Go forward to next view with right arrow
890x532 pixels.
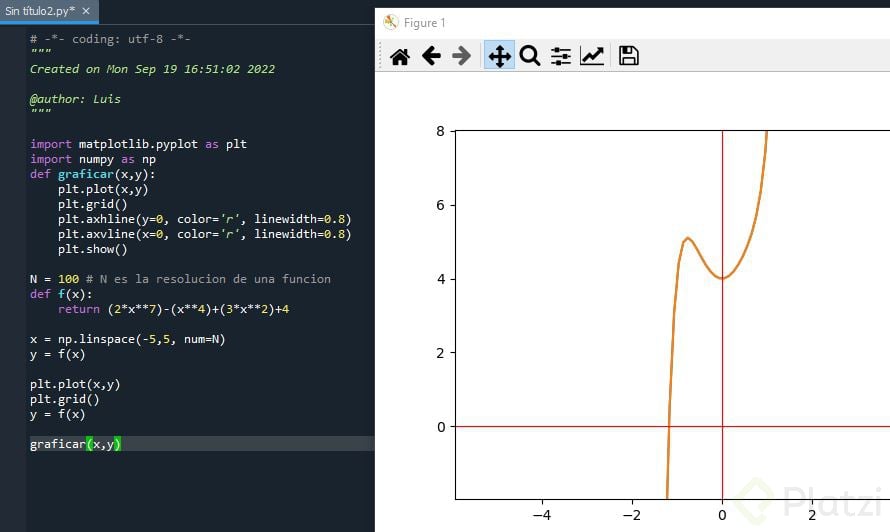(x=461, y=56)
